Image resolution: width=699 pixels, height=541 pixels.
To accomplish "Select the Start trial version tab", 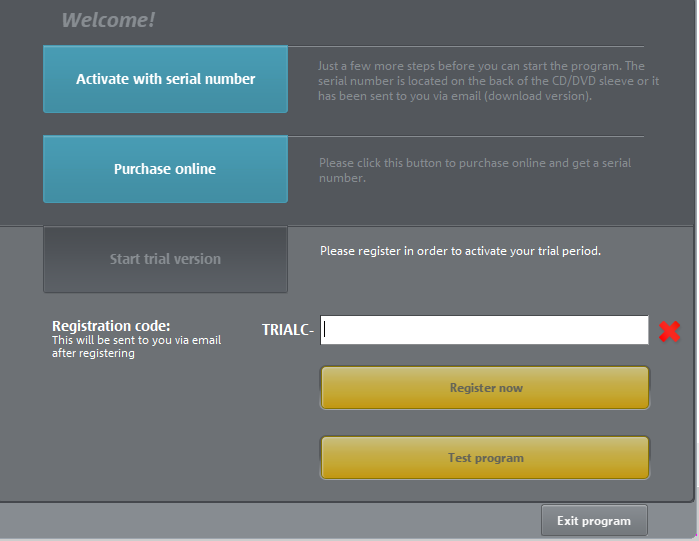I will (165, 259).
